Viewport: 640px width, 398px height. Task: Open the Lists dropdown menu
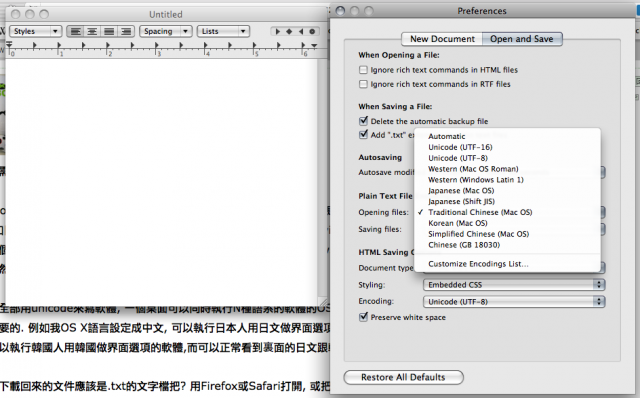click(223, 31)
